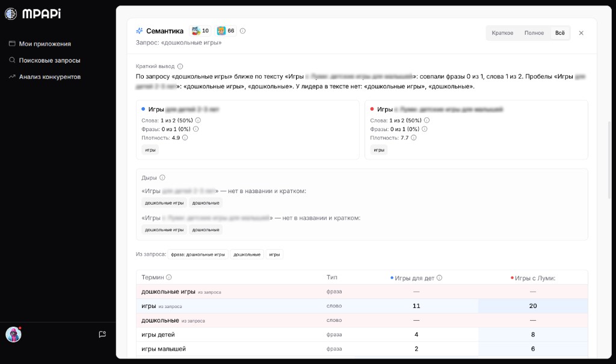Switch to the Краткое tab
Image resolution: width=616 pixels, height=364 pixels.
(x=502, y=33)
